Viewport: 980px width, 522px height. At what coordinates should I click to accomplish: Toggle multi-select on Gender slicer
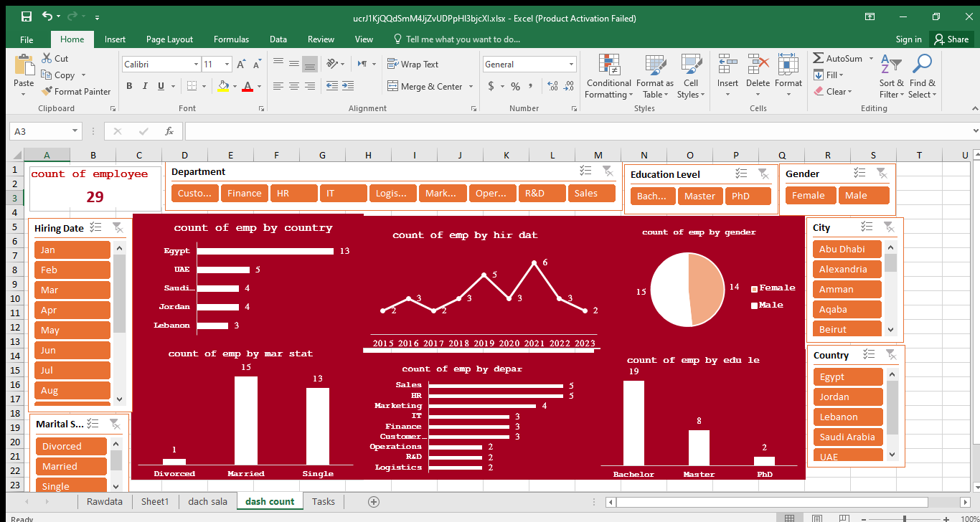coord(859,173)
